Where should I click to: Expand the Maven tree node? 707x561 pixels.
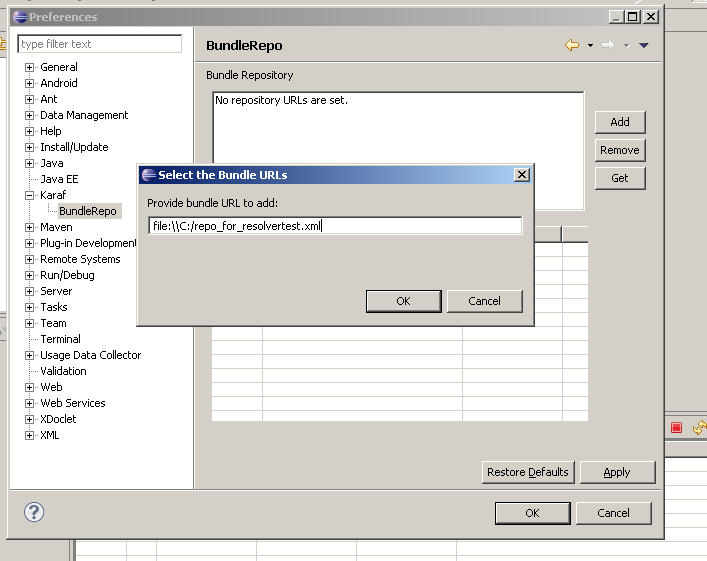[x=29, y=228]
